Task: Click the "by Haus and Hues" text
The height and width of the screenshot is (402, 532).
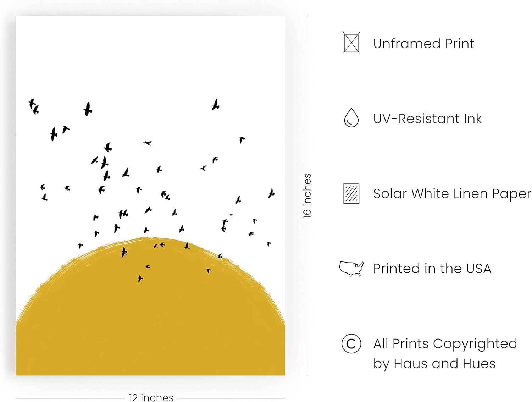Action: click(x=434, y=364)
